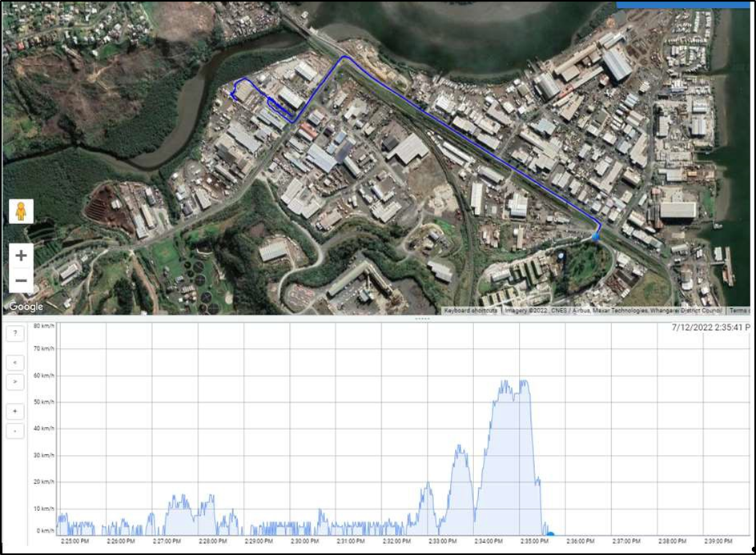This screenshot has height=555, width=756.
Task: Zoom out the speed chart timeline
Action: [x=14, y=431]
